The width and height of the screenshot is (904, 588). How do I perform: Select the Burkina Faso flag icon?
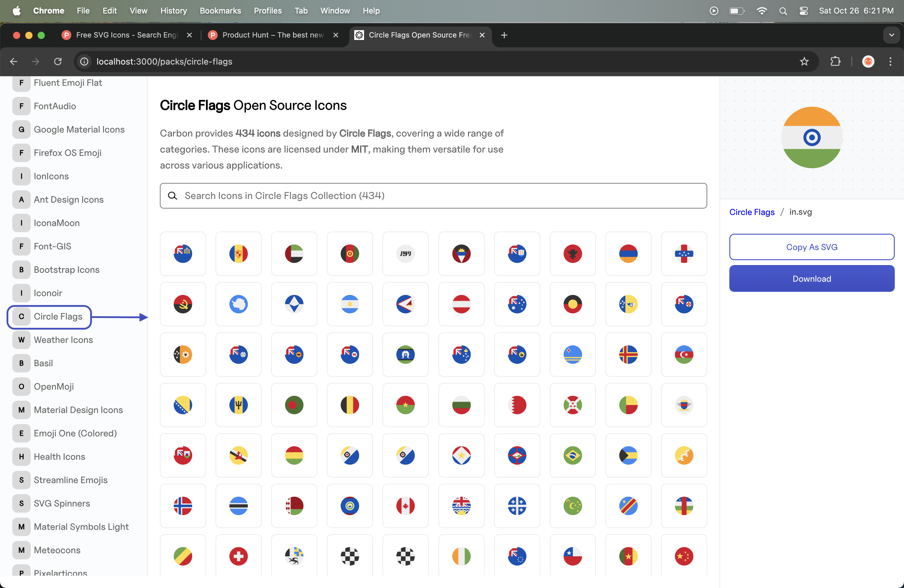point(405,405)
